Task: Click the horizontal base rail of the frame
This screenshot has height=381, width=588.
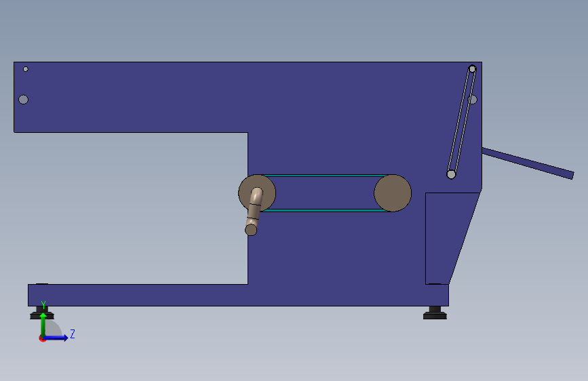Action: pyautogui.click(x=238, y=295)
